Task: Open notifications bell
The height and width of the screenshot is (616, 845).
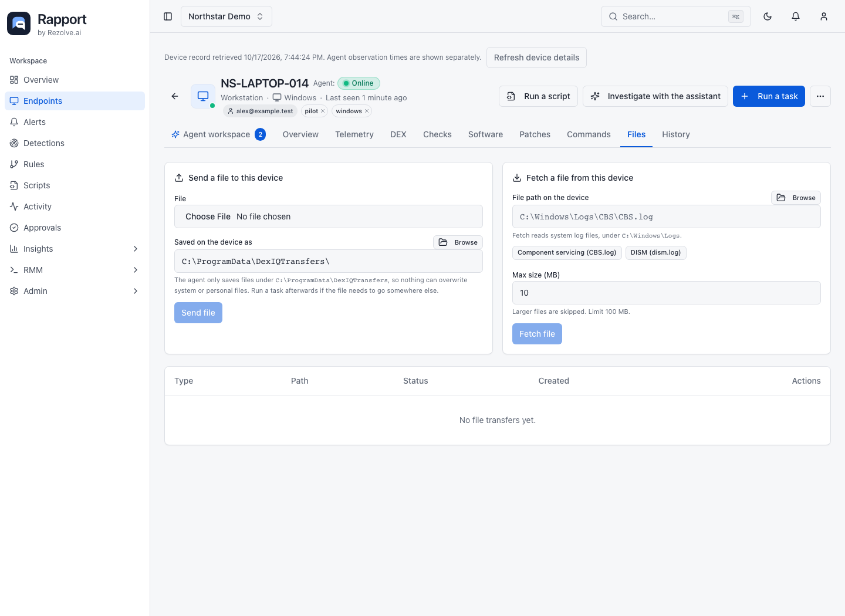Action: coord(796,16)
